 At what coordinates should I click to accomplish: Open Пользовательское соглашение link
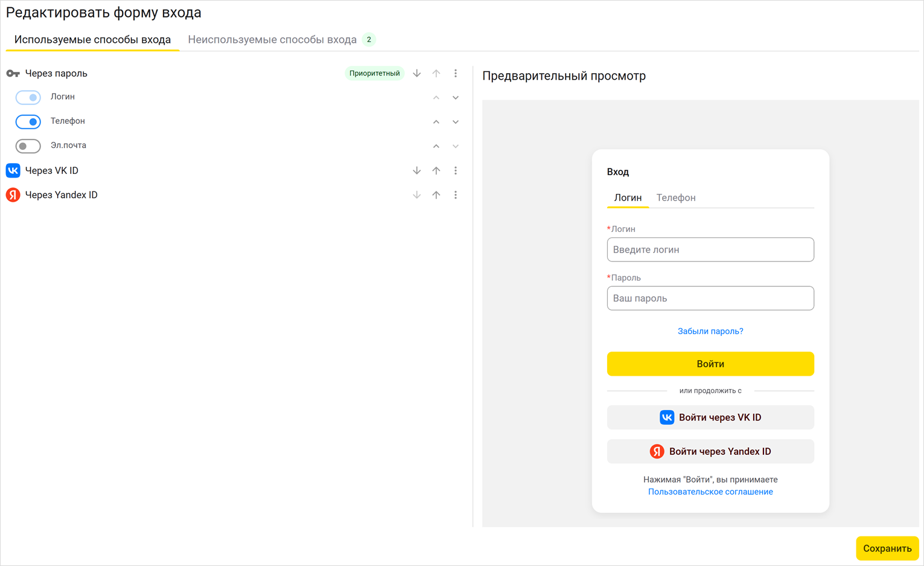(x=710, y=492)
